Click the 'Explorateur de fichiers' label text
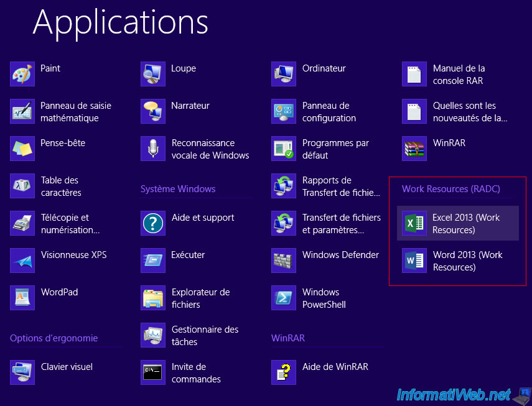 tap(200, 298)
